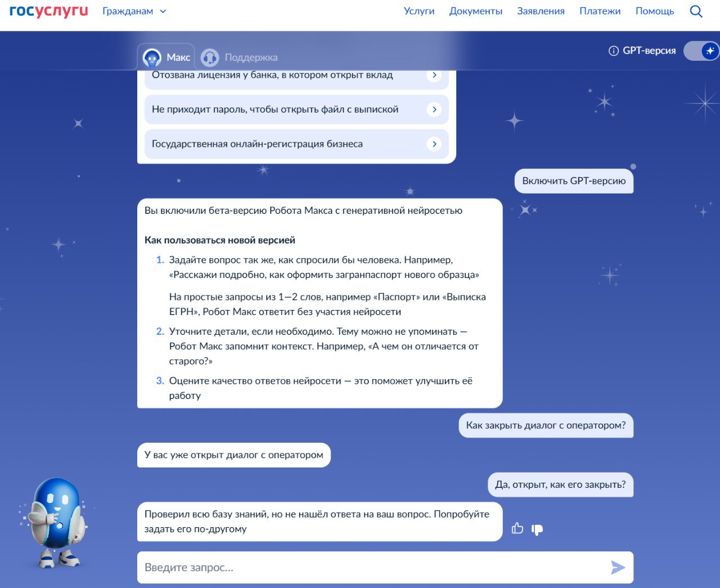Image resolution: width=720 pixels, height=588 pixels.
Task: Click У вас уже открыт диалог reply
Action: click(x=234, y=455)
